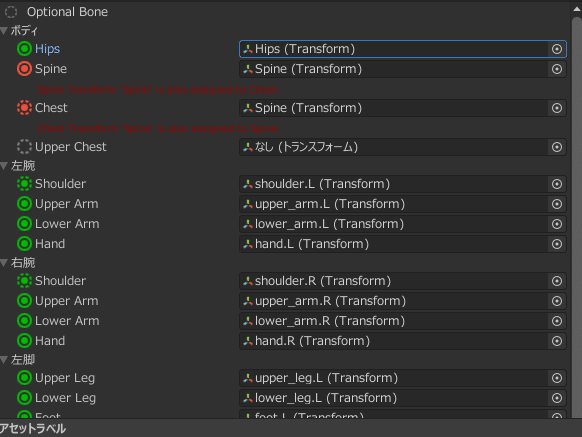
Task: Open object picker for Hips transform
Action: pos(557,49)
